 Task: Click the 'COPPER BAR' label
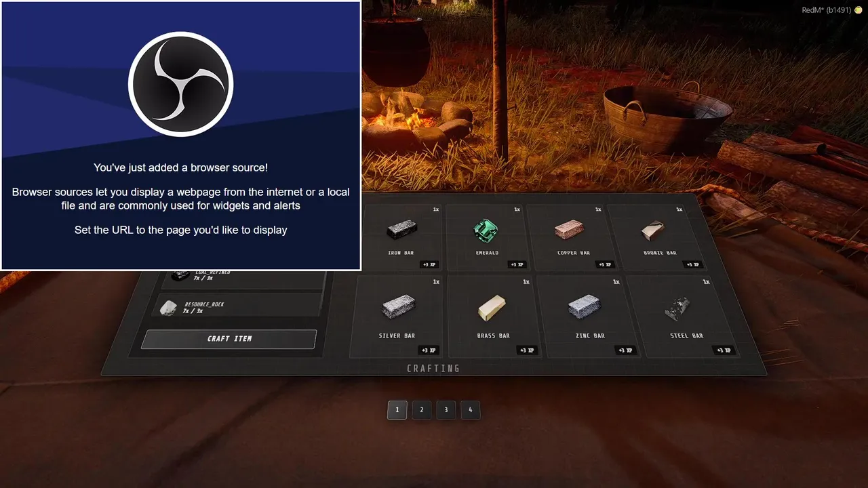(573, 253)
